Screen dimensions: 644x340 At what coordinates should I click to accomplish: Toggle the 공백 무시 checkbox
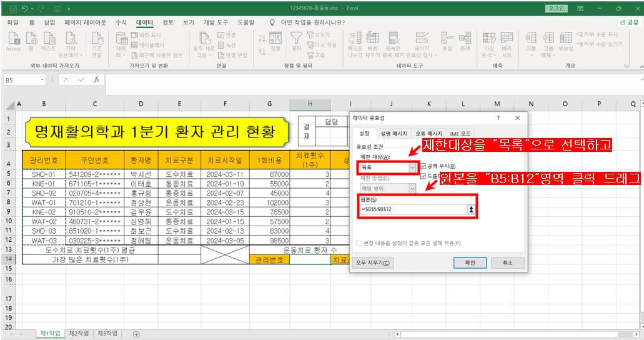pos(423,166)
